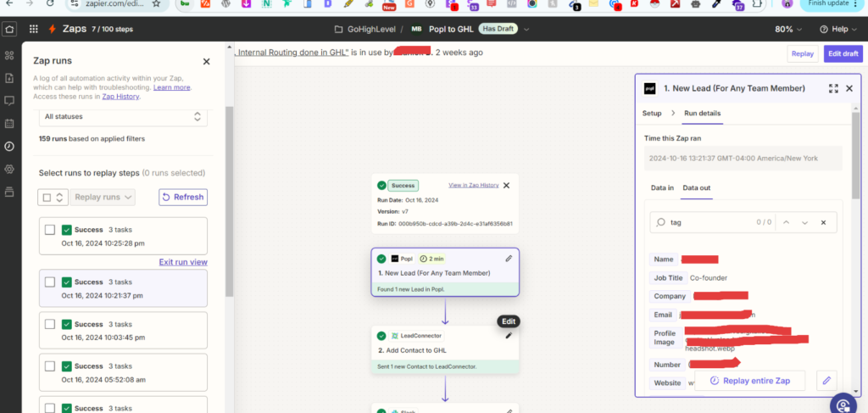868x413 pixels.
Task: Open the floating help chat bubble
Action: [x=843, y=405]
